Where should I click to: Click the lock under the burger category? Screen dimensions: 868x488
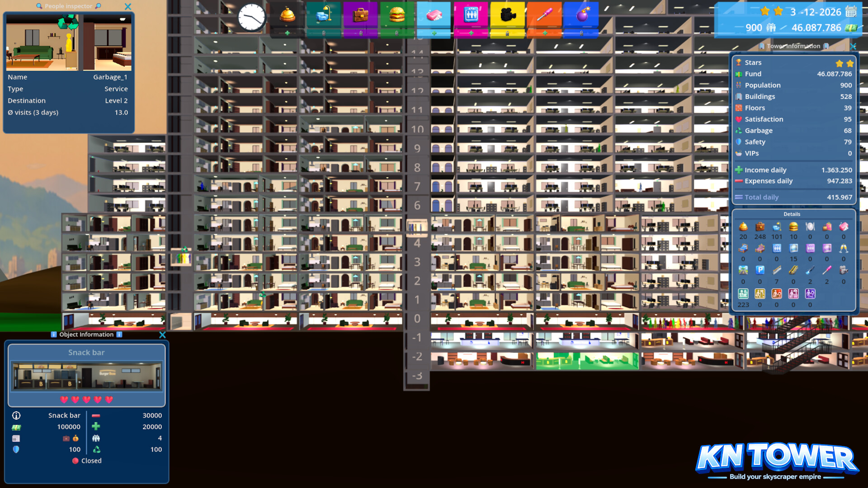tap(397, 33)
